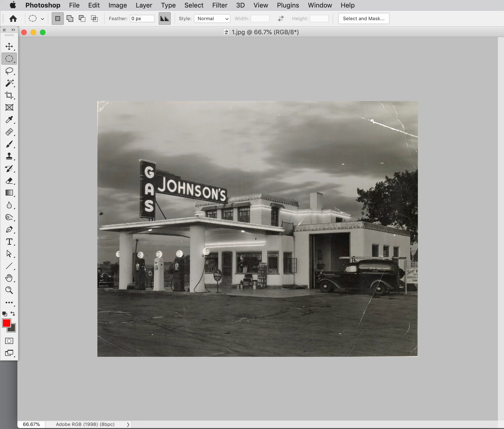Click the Select and Mask button
Screen dimensions: 504x429
[363, 19]
